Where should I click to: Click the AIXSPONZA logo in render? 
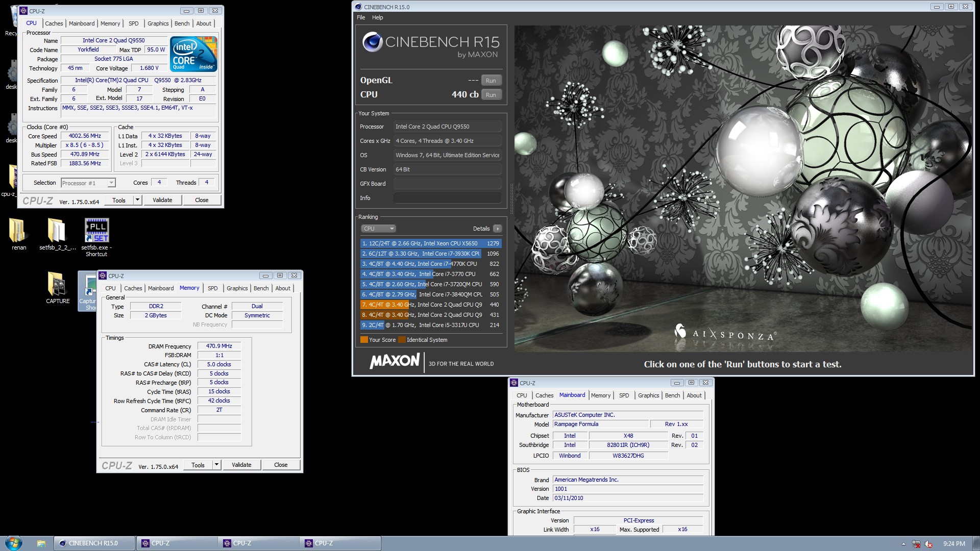[x=725, y=333]
